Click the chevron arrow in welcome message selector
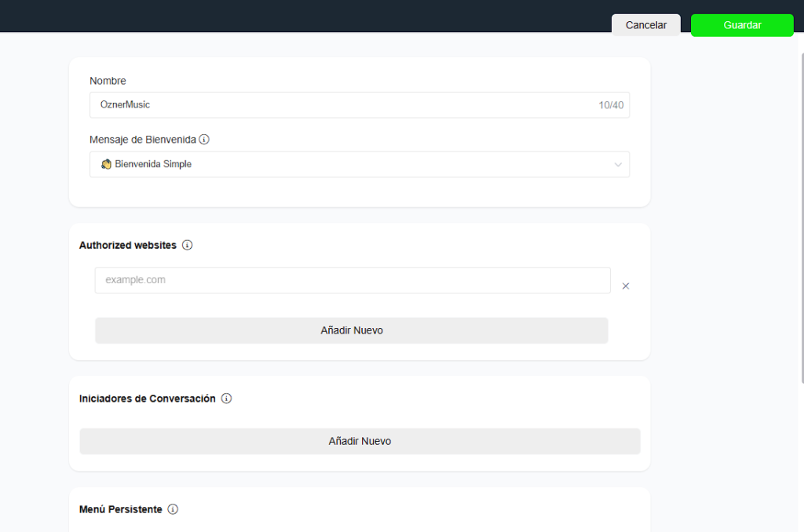The image size is (804, 532). click(x=618, y=165)
